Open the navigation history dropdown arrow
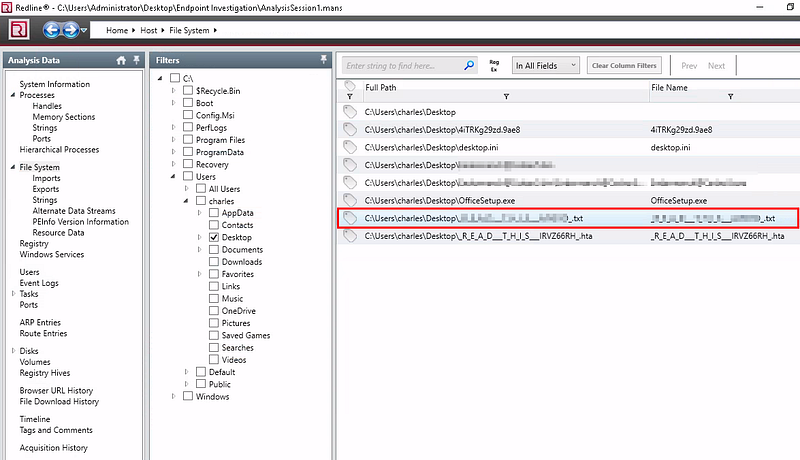 click(x=84, y=30)
